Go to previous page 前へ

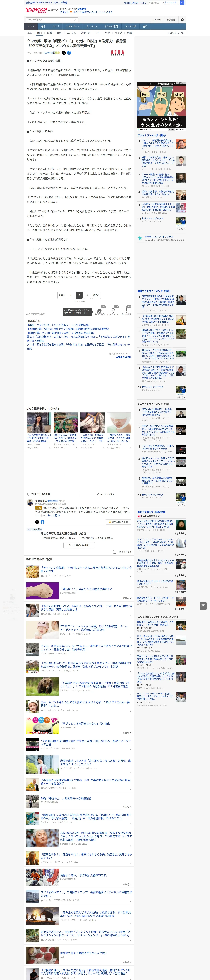[62, 295]
